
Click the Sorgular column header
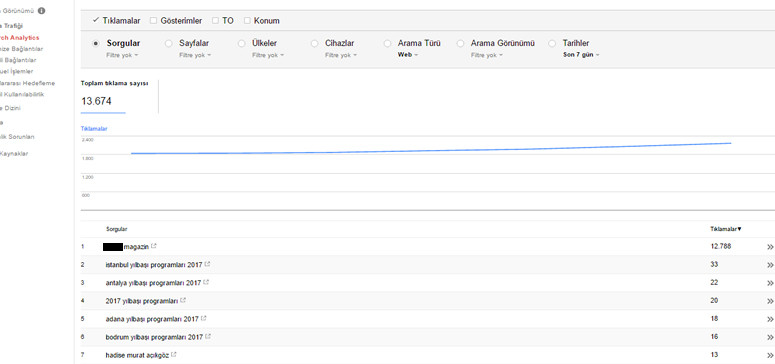click(117, 229)
